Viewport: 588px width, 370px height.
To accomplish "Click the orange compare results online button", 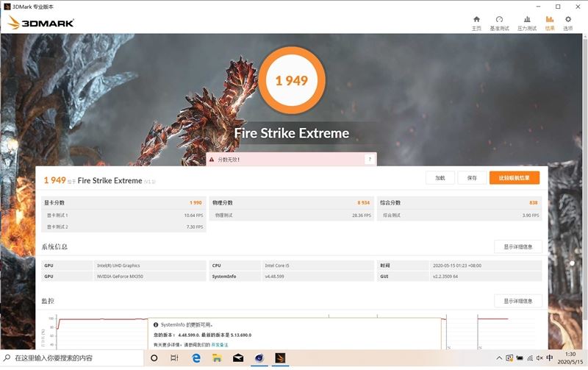I will (514, 178).
